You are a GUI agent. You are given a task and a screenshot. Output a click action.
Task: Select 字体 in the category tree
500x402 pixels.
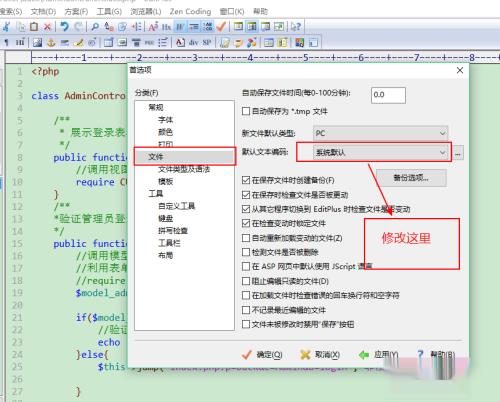(166, 120)
